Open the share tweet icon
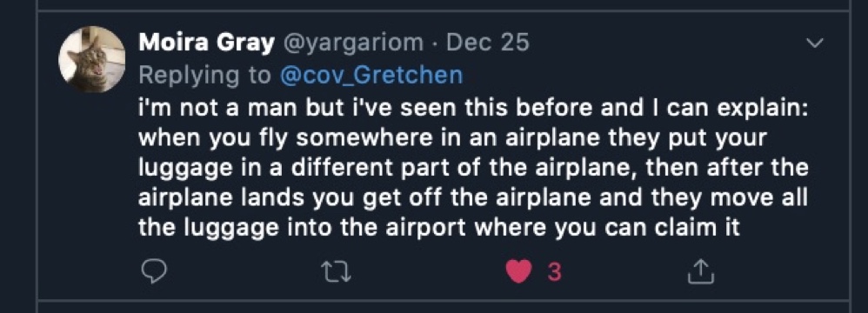Image resolution: width=868 pixels, height=313 pixels. [701, 271]
